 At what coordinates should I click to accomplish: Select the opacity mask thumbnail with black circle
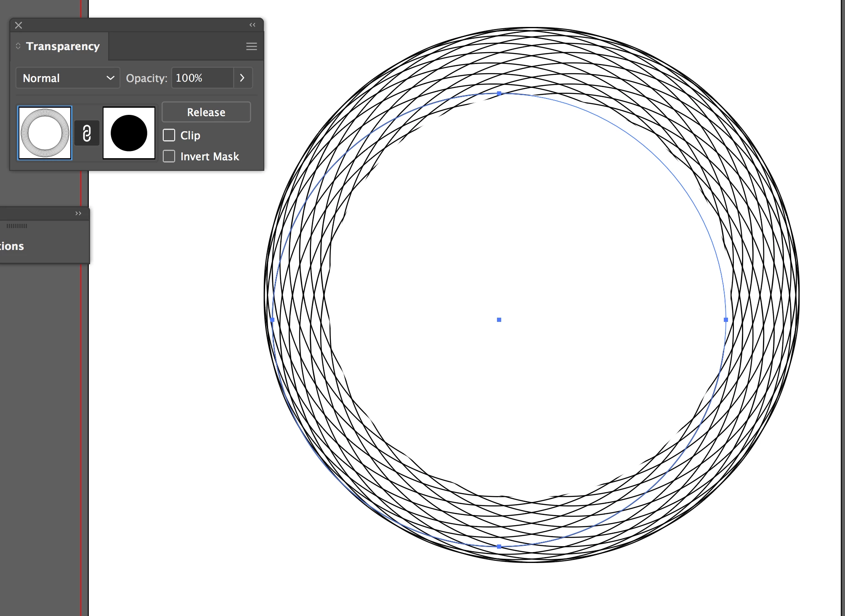tap(129, 133)
